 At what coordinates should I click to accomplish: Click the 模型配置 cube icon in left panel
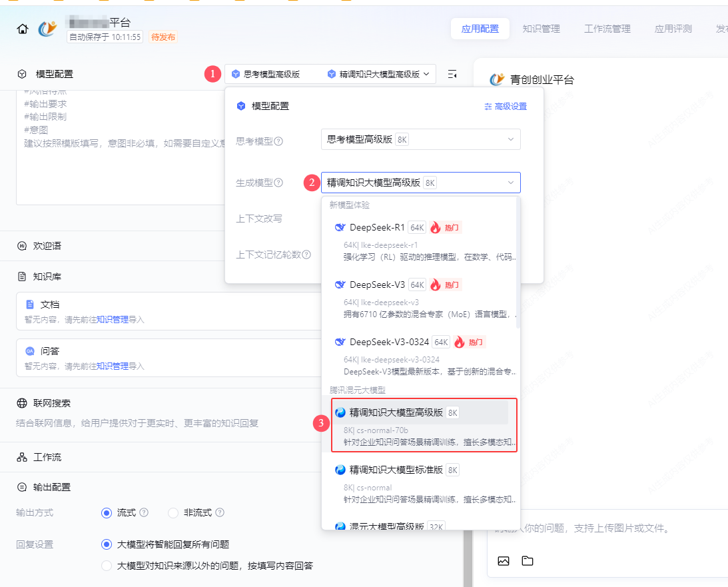22,74
